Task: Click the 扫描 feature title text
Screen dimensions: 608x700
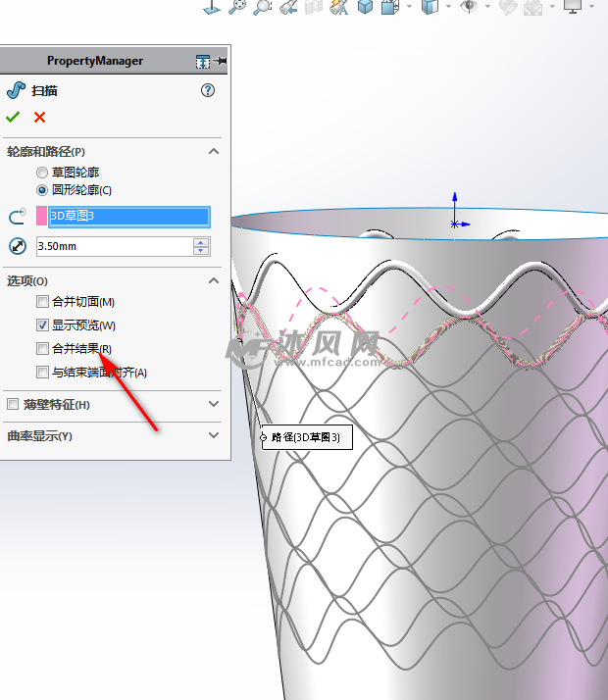Action: [x=44, y=91]
